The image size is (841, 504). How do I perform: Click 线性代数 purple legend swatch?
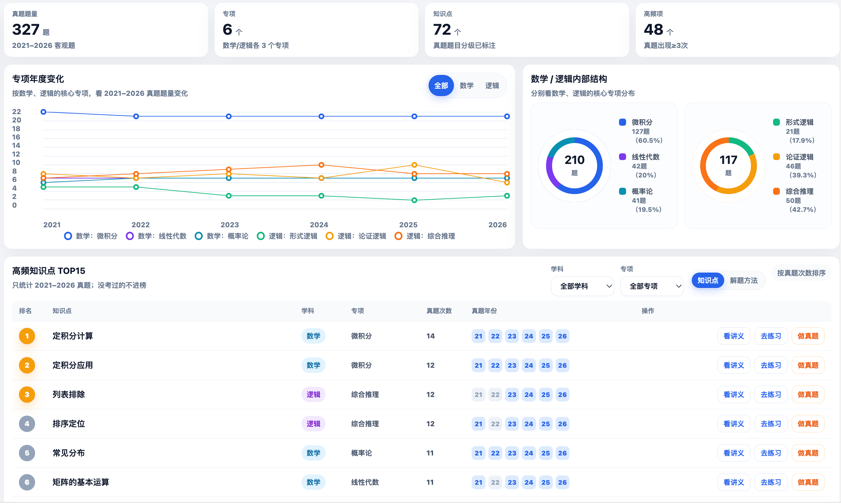click(623, 157)
